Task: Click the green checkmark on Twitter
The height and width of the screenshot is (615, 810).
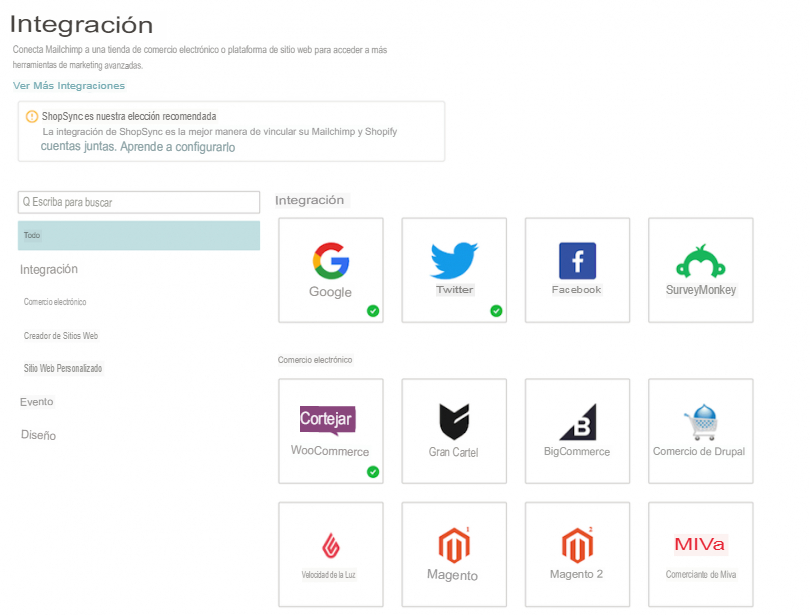Action: 496,311
